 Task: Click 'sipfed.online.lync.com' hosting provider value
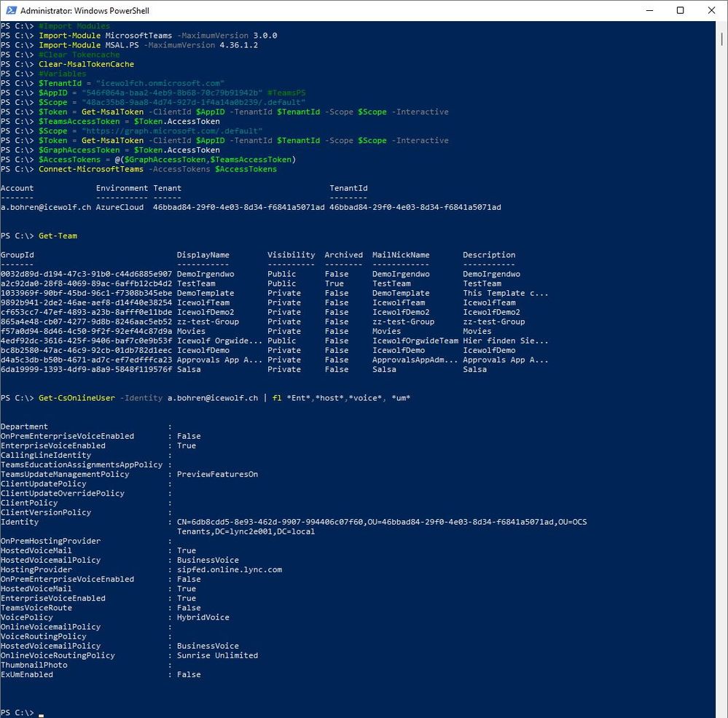tap(230, 570)
